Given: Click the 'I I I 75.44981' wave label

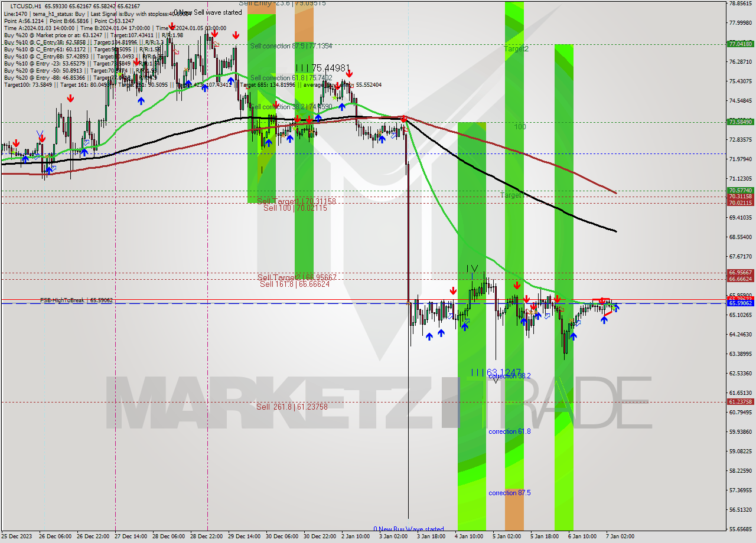Looking at the screenshot, I should tap(322, 68).
